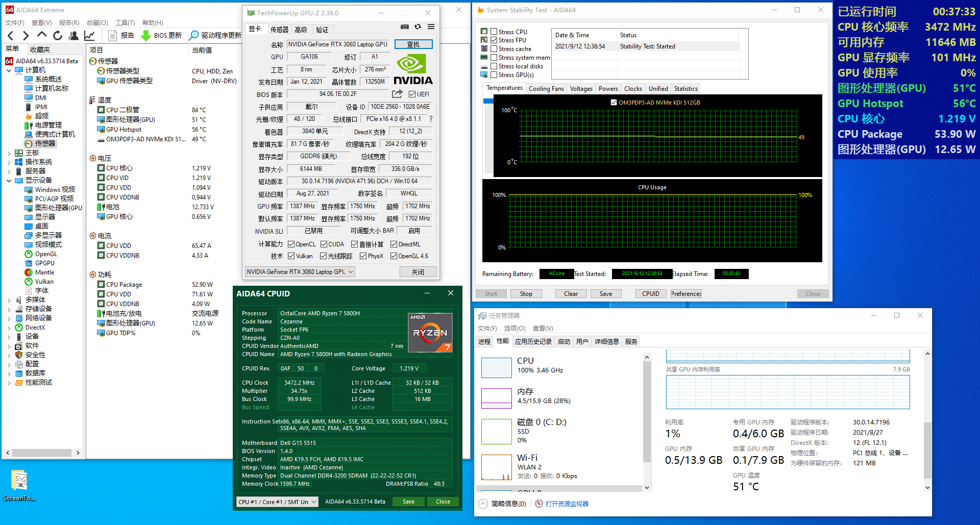This screenshot has width=980, height=525.
Task: Collapse the 显示设备 tree in AIDA64 sidebar
Action: click(x=9, y=180)
